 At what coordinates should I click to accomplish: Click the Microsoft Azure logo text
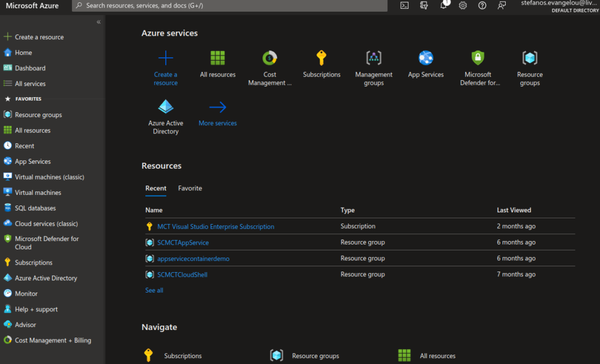pyautogui.click(x=32, y=6)
